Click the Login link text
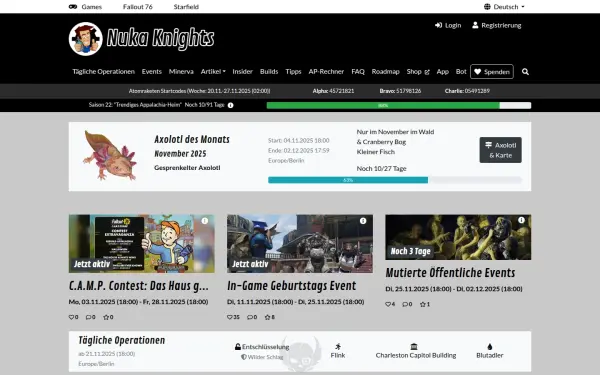The width and height of the screenshot is (600, 375). click(453, 25)
